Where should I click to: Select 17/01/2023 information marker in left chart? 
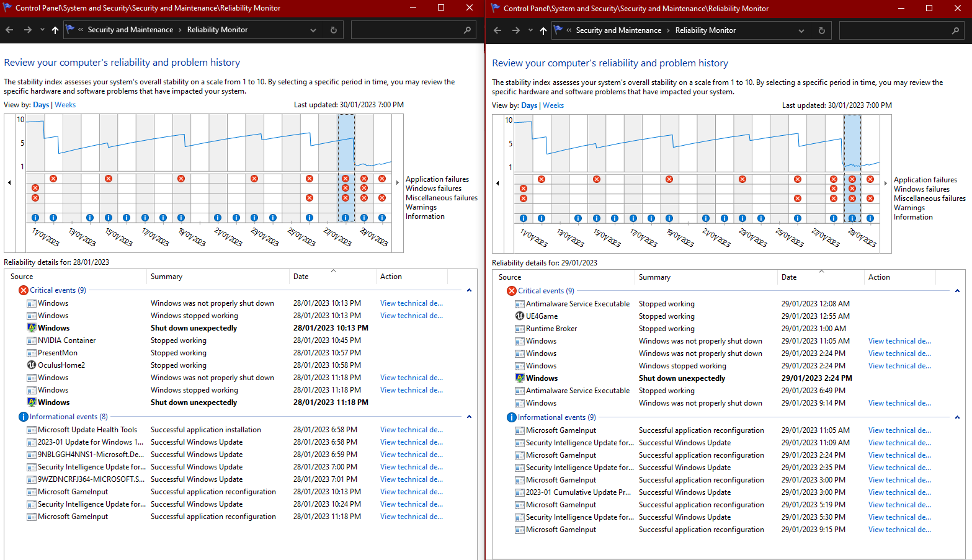tap(145, 218)
